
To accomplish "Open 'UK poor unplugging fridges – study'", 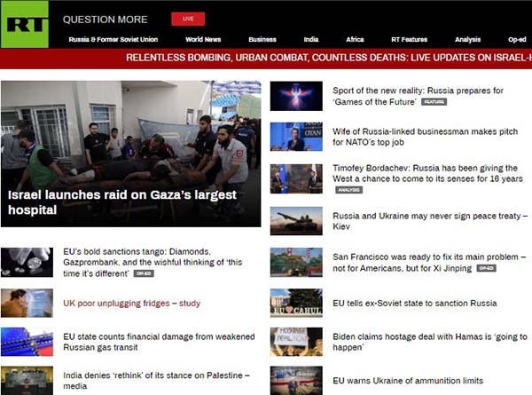I will click(x=131, y=303).
